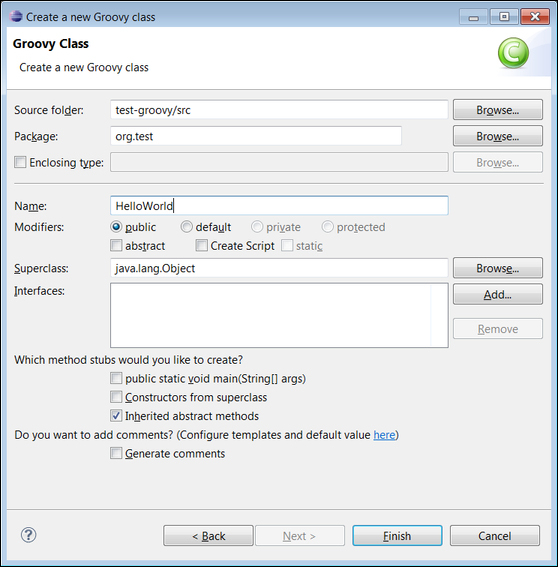The height and width of the screenshot is (567, 558).
Task: Add an interface with Add... button
Action: pyautogui.click(x=498, y=294)
